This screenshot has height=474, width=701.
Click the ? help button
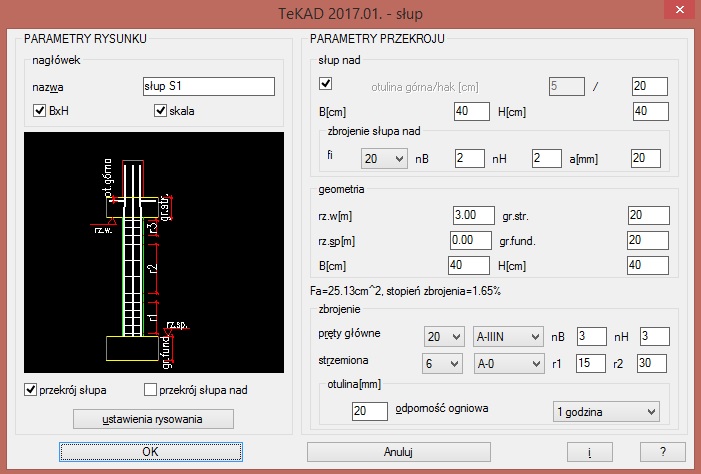click(663, 452)
